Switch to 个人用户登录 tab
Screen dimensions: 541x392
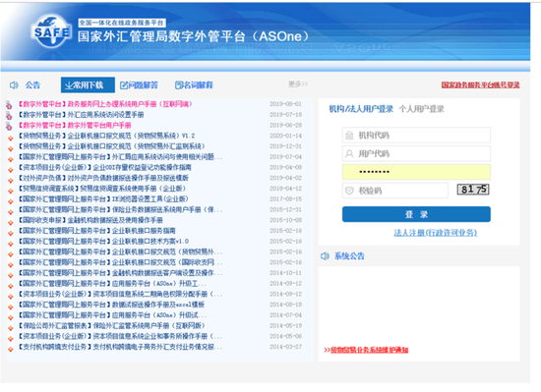[x=422, y=109]
